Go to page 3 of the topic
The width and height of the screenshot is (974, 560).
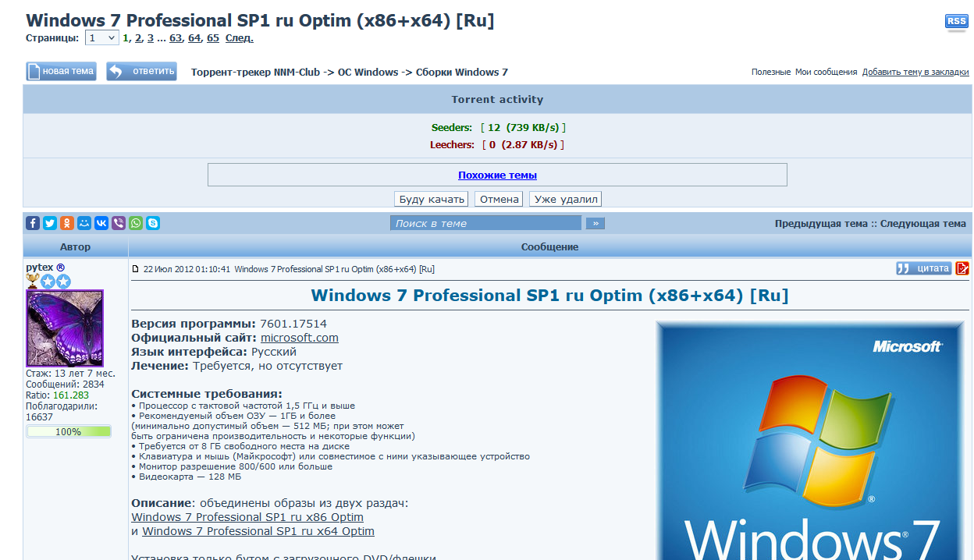point(151,37)
